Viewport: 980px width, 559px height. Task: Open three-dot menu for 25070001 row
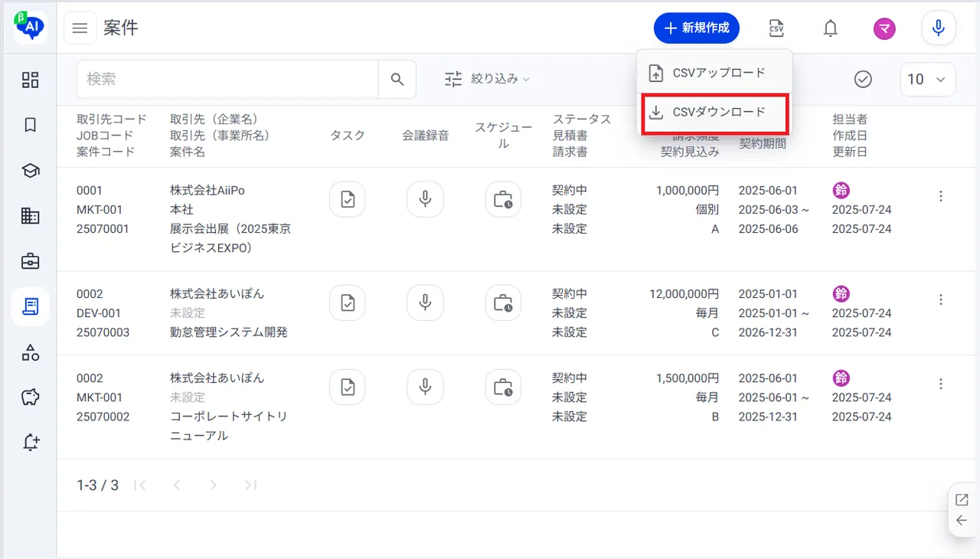pyautogui.click(x=941, y=196)
